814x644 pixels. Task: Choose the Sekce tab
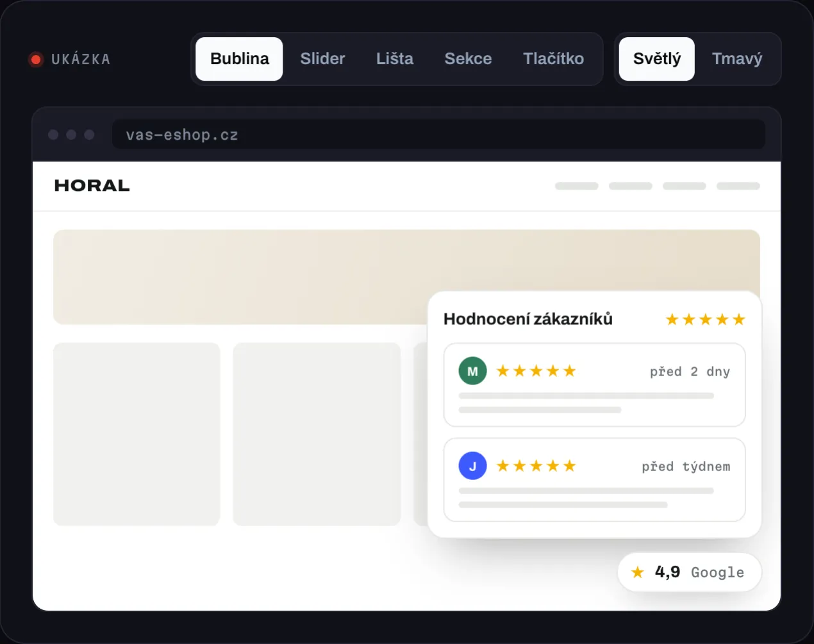(x=468, y=59)
